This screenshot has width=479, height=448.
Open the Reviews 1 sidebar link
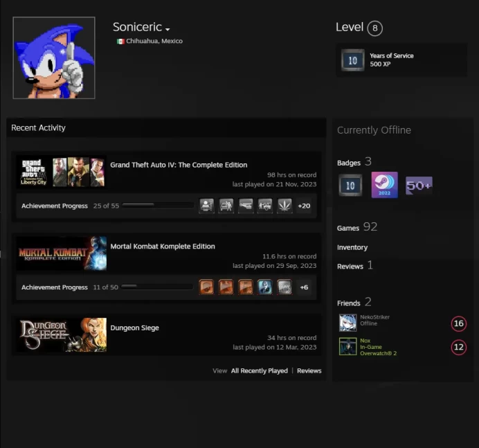coord(355,266)
